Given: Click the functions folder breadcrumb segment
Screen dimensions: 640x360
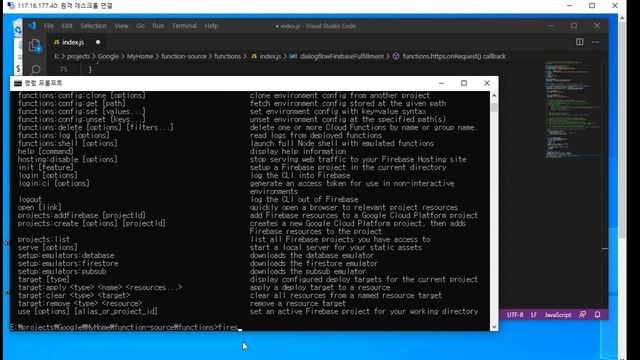Looking at the screenshot, I should [x=228, y=56].
